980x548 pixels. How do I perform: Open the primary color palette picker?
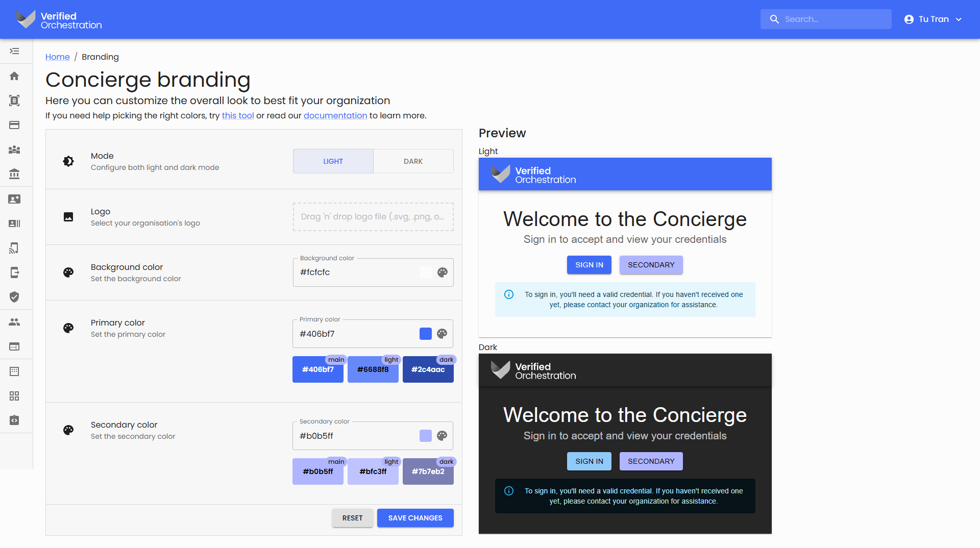442,333
